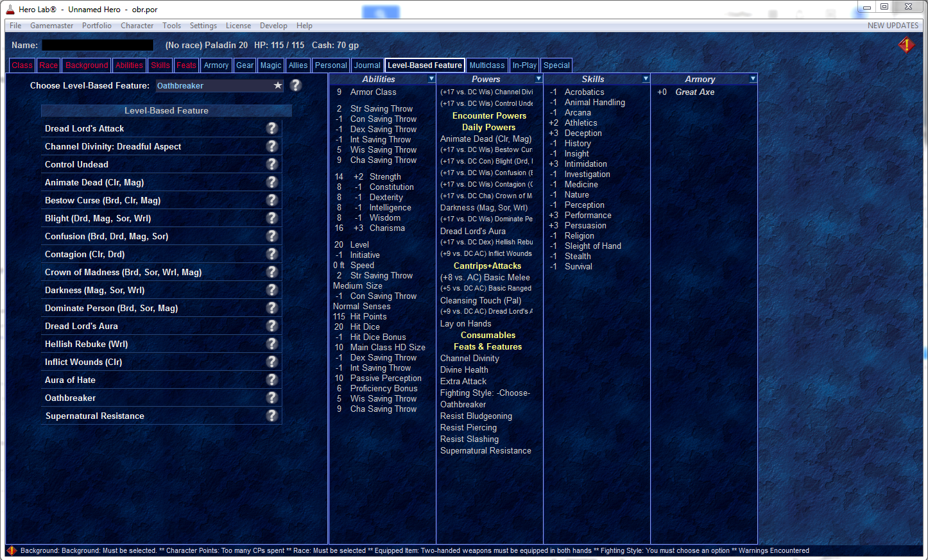Open help for Animate Dead feature
The width and height of the screenshot is (928, 560).
(272, 182)
